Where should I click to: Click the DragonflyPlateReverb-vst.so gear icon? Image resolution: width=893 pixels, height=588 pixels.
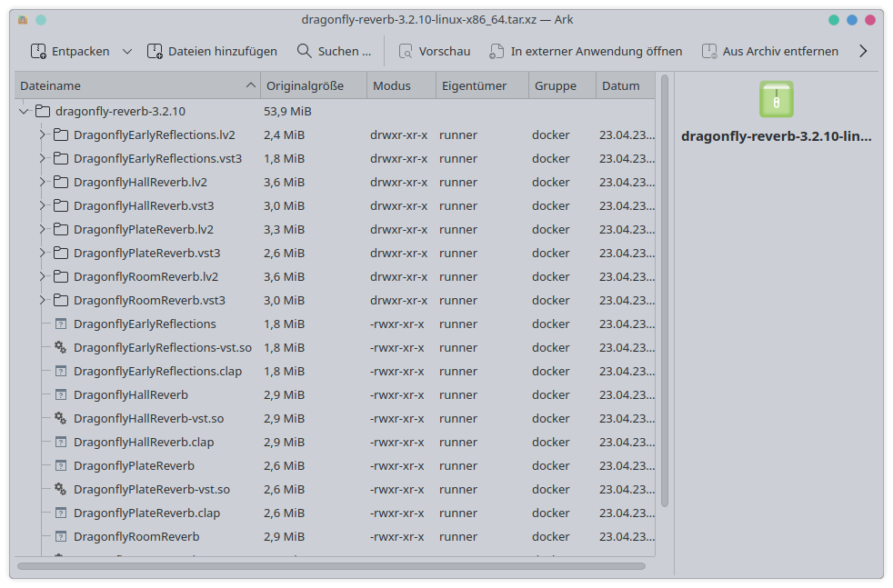60,489
